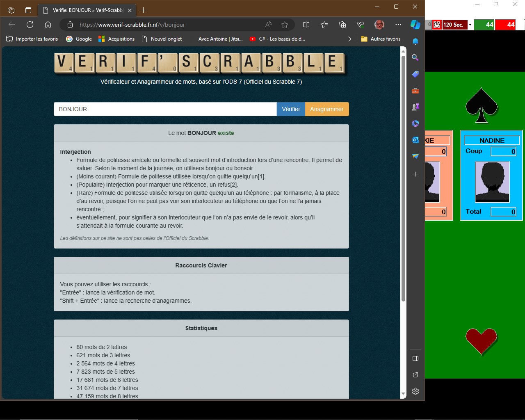Open Outlook in Edge sidebar

[x=415, y=140]
